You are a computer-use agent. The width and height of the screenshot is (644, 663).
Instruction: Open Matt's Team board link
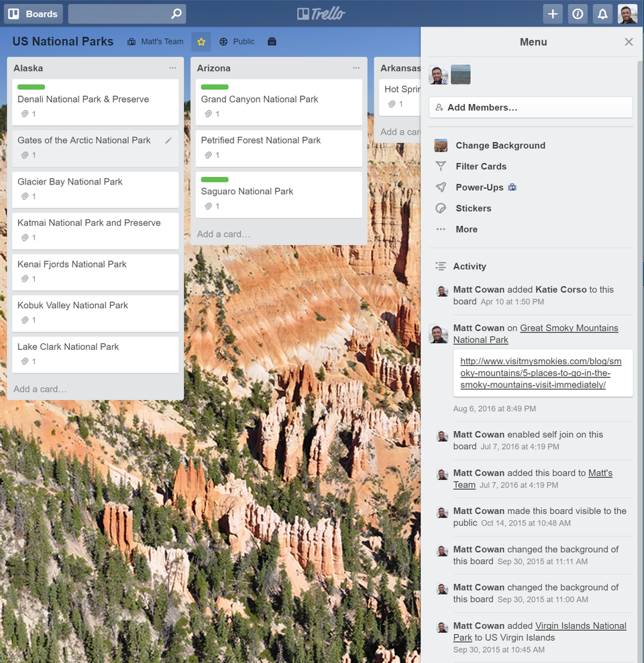click(x=156, y=42)
